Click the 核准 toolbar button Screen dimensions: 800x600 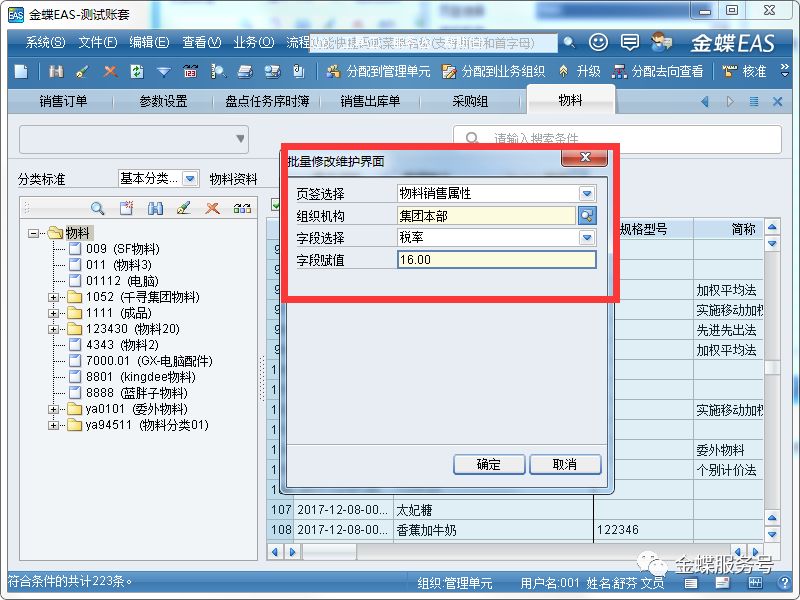click(744, 71)
